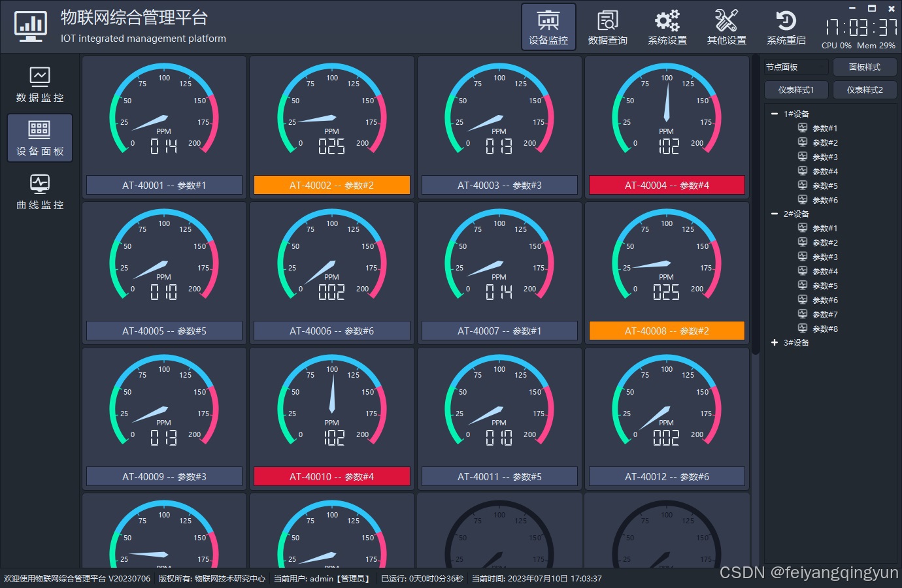Screen dimensions: 902x588
Task: Collapse the 1#设备 tree node
Action: coord(775,114)
